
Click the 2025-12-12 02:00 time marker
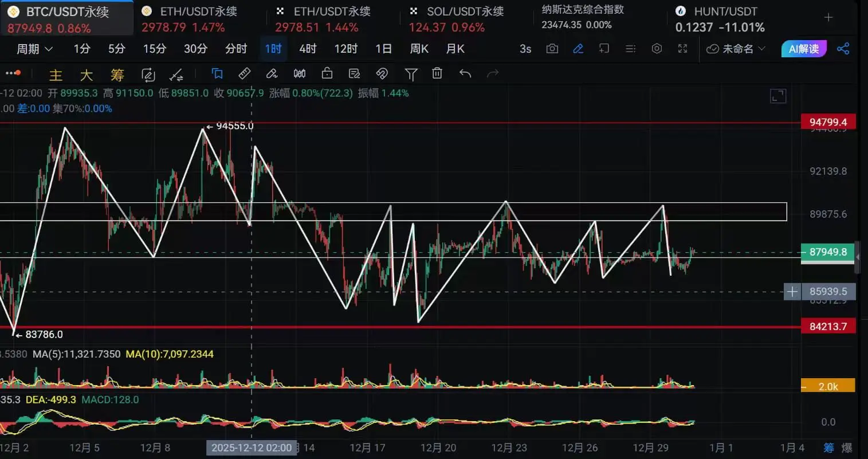point(252,448)
